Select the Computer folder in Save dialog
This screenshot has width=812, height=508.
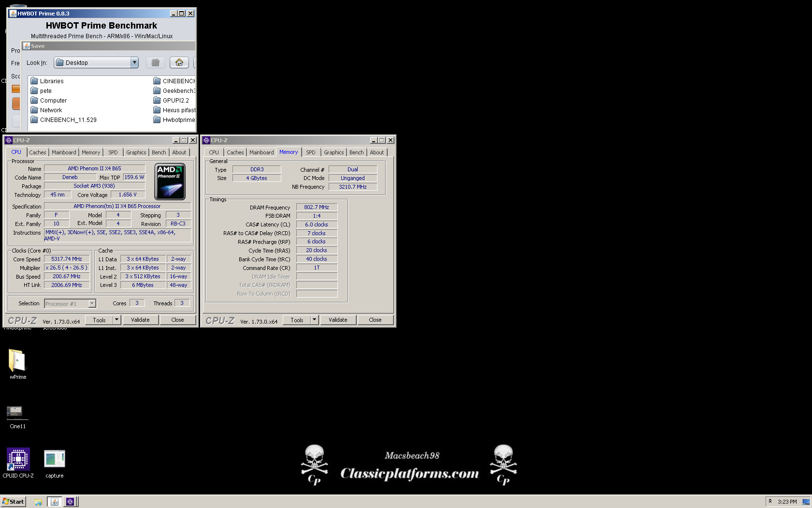click(49, 101)
